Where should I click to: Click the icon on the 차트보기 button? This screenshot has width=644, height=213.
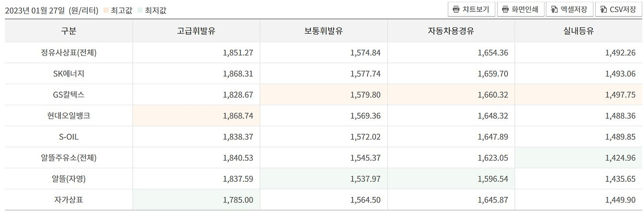[x=456, y=10]
